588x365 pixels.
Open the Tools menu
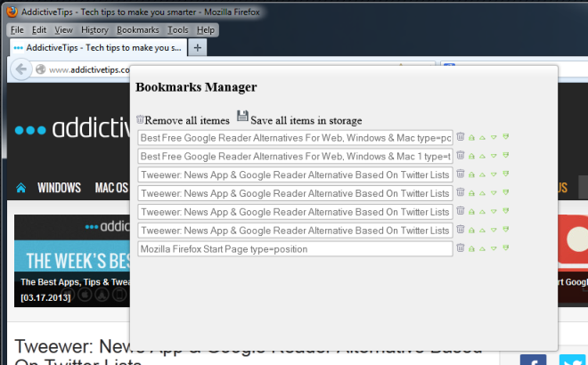[178, 30]
